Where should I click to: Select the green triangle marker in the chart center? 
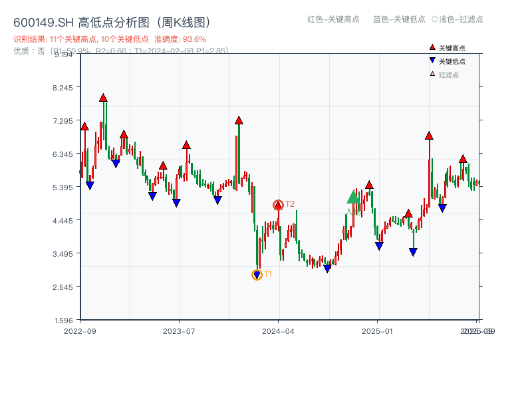352,198
